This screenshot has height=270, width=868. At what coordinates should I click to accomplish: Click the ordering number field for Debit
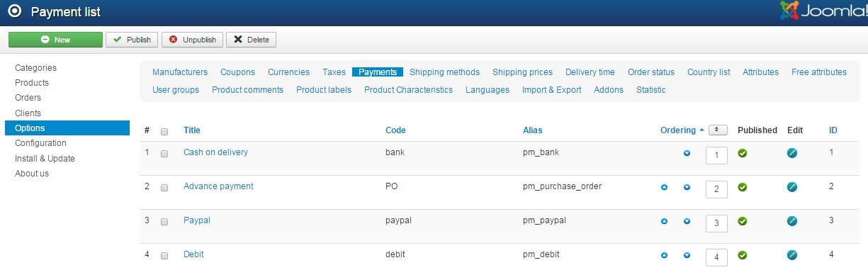pyautogui.click(x=716, y=257)
